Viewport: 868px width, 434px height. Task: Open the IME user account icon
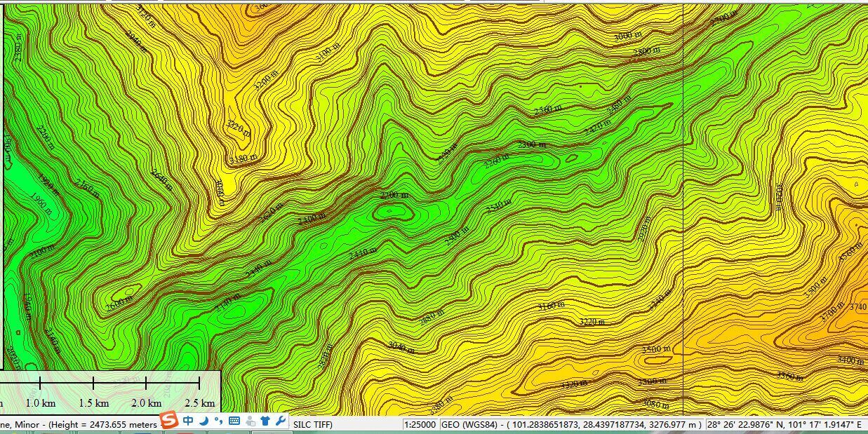[250, 421]
